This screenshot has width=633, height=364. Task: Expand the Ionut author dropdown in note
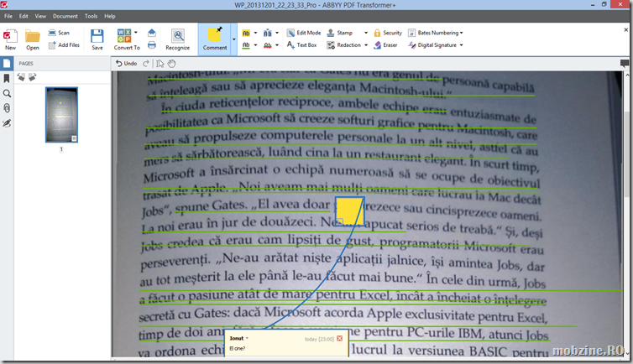(x=247, y=339)
